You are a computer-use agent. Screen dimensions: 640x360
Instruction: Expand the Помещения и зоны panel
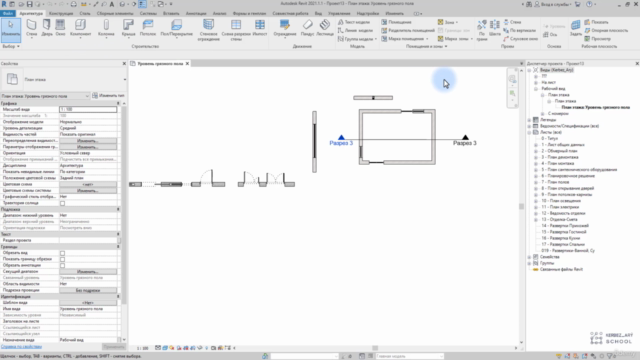(427, 47)
